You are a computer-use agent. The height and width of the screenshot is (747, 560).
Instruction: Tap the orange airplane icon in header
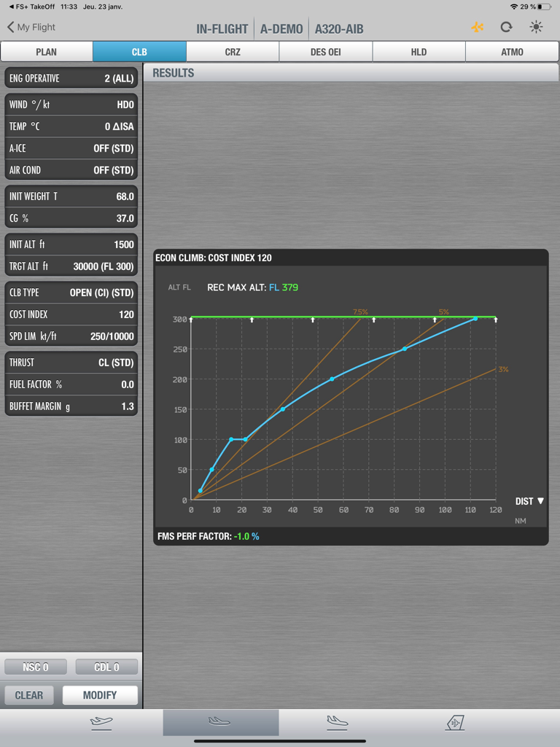pyautogui.click(x=477, y=27)
